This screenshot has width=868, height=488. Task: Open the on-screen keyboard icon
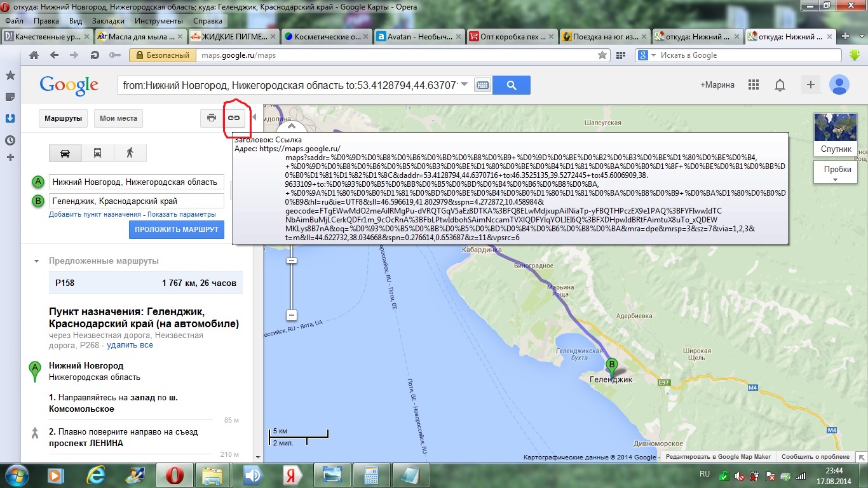click(482, 85)
